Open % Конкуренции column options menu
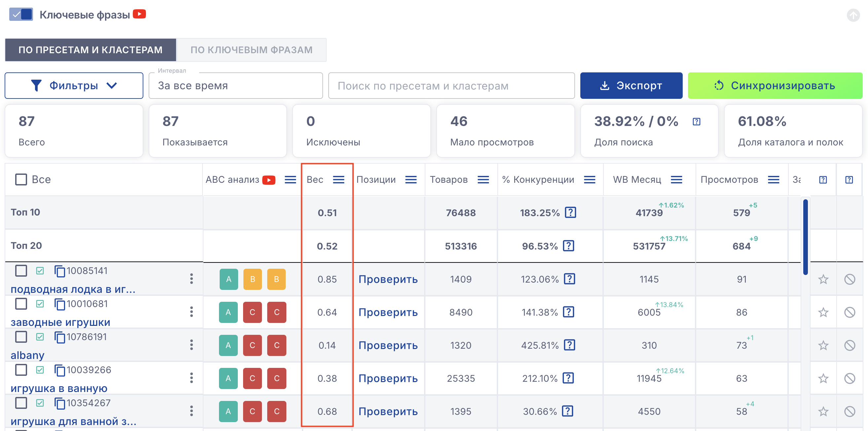 coord(589,180)
